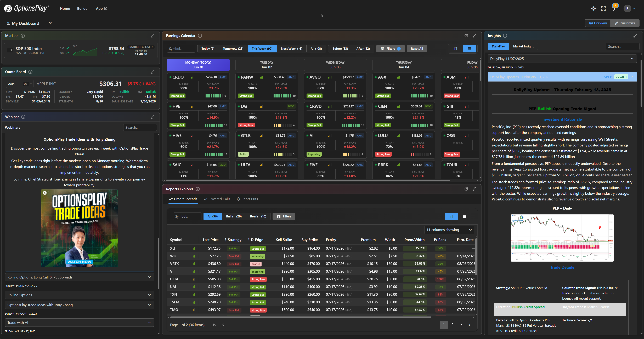Open the Builder menu
Viewport: 644px width, 339px height.
[83, 8]
